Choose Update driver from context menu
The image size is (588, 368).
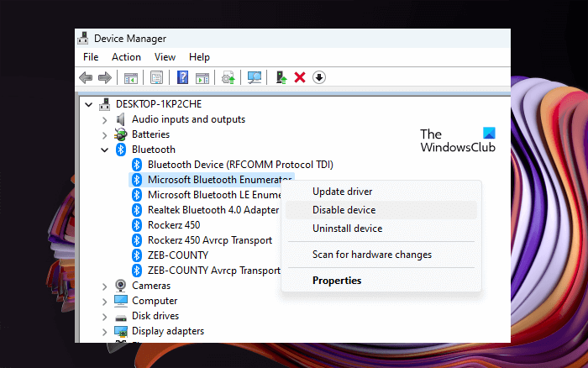coord(381,192)
